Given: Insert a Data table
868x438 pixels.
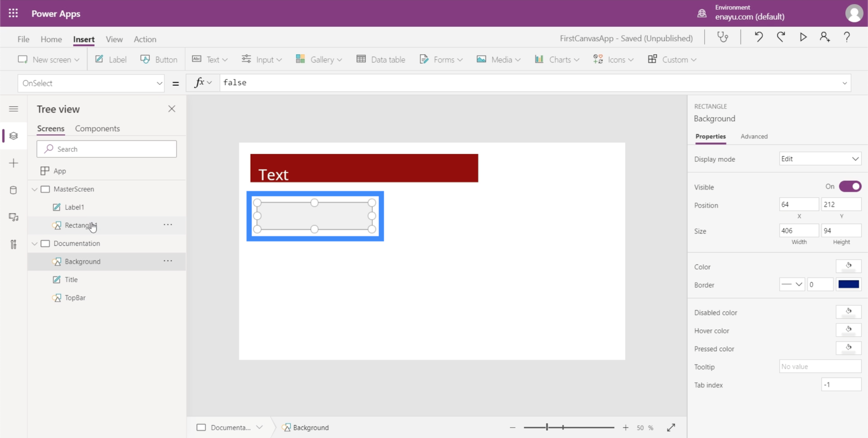Looking at the screenshot, I should (x=381, y=59).
